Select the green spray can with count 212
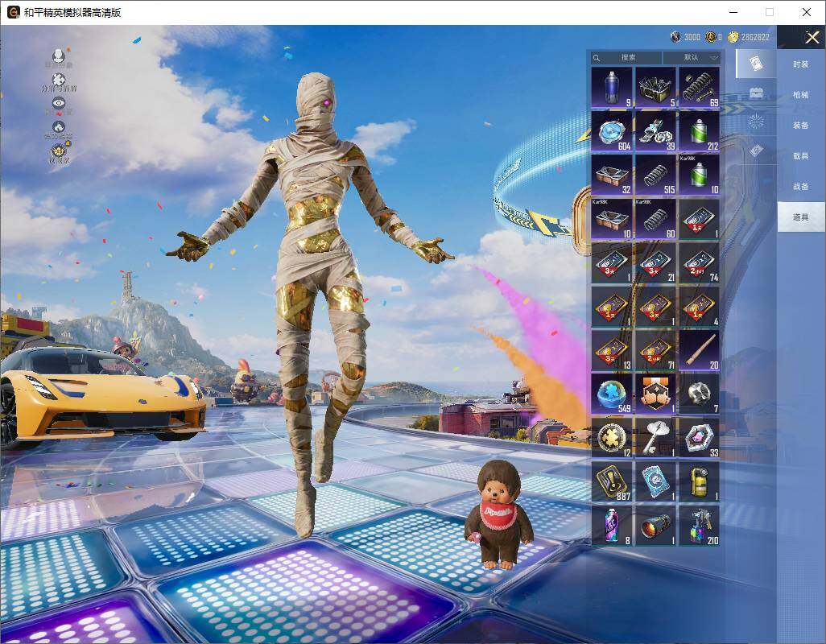The height and width of the screenshot is (644, 826). (x=699, y=131)
